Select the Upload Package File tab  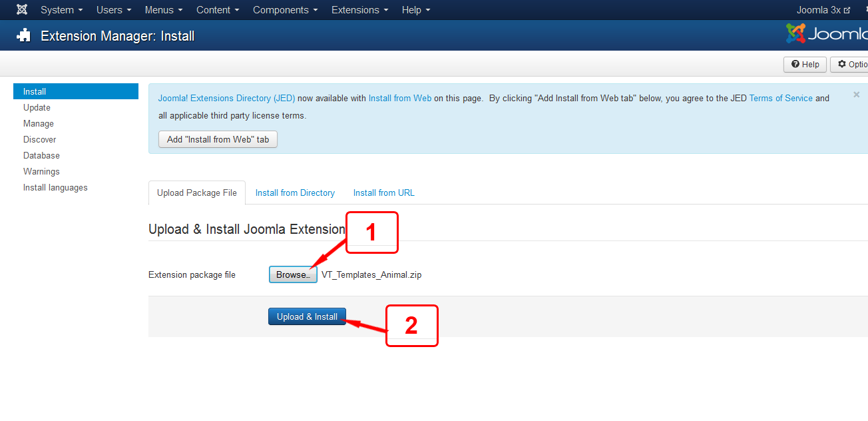click(196, 193)
